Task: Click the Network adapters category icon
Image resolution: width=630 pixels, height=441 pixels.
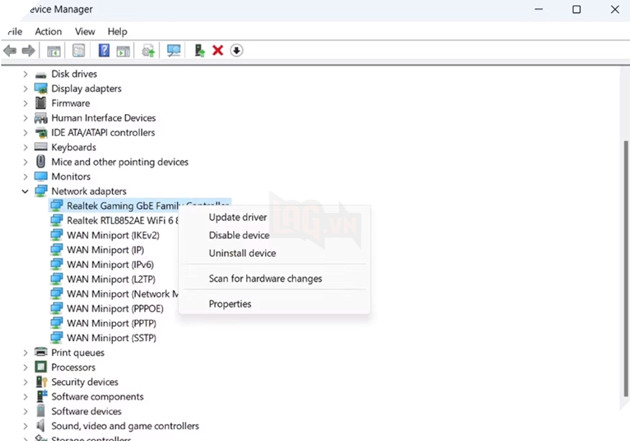Action: coord(41,191)
